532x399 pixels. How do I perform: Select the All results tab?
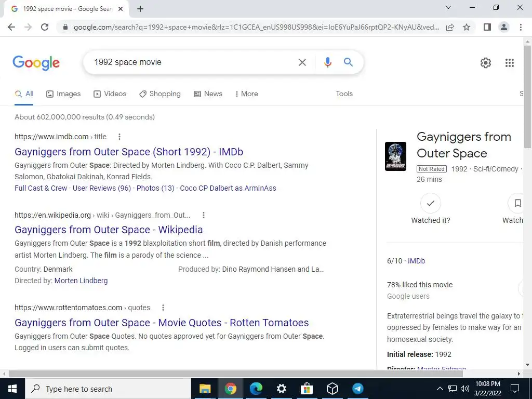pyautogui.click(x=24, y=94)
